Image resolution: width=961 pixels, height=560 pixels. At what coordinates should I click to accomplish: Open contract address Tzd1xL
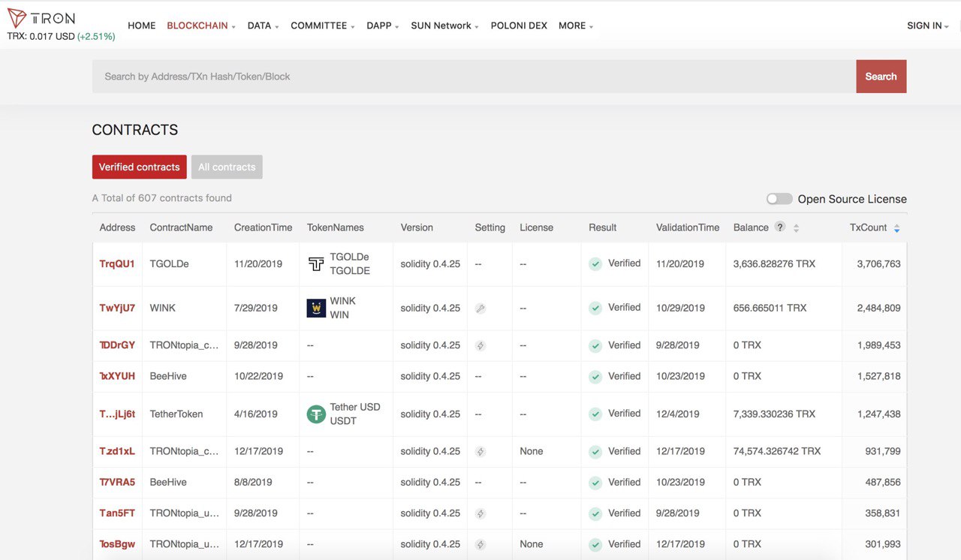tap(117, 451)
